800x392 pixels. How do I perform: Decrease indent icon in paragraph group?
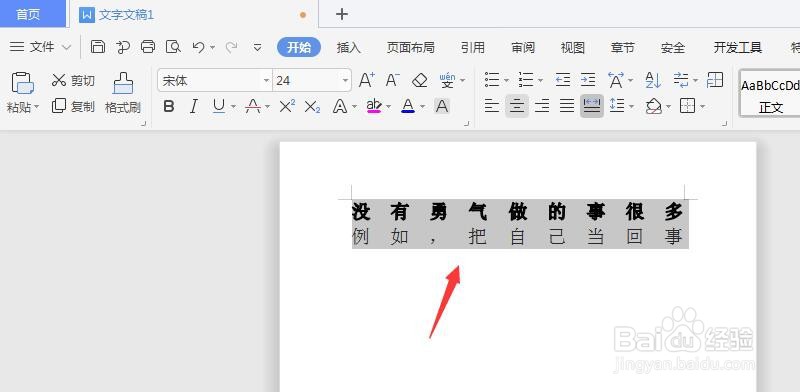click(563, 80)
